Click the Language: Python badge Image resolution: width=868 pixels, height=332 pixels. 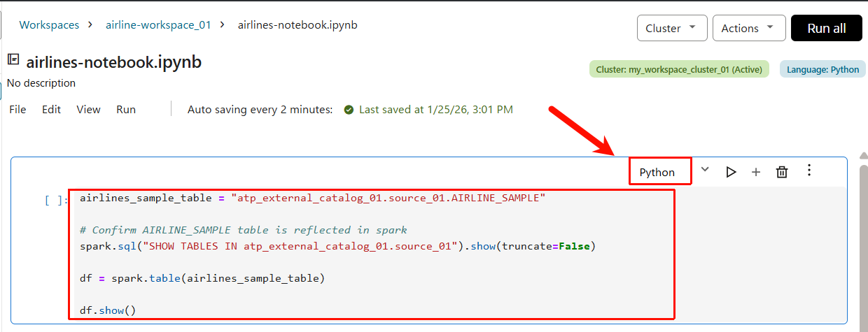point(822,69)
